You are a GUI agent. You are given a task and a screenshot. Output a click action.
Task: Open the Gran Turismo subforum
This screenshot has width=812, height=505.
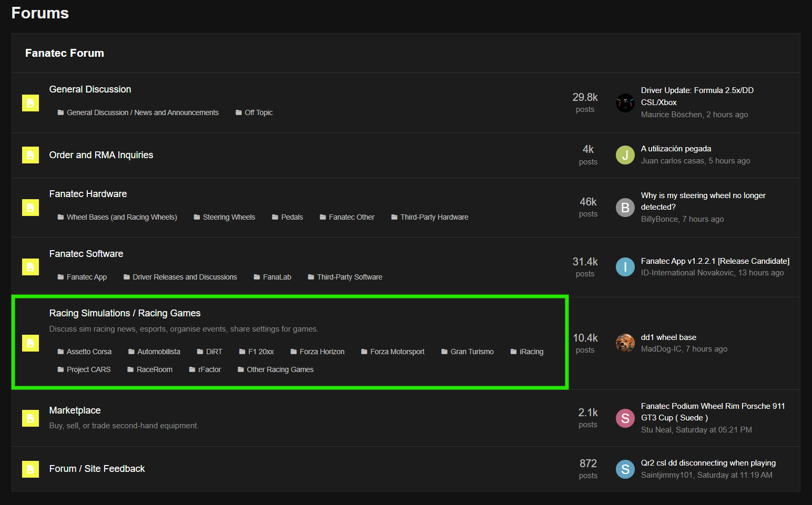472,352
